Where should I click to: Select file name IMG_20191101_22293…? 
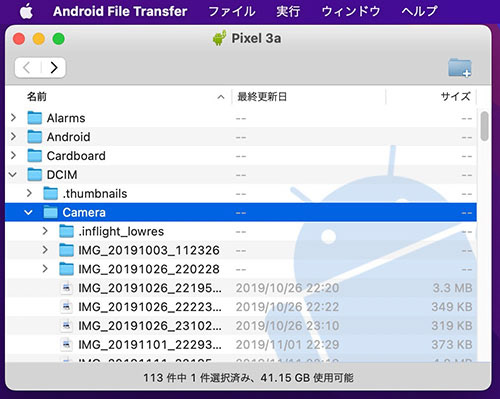point(150,345)
